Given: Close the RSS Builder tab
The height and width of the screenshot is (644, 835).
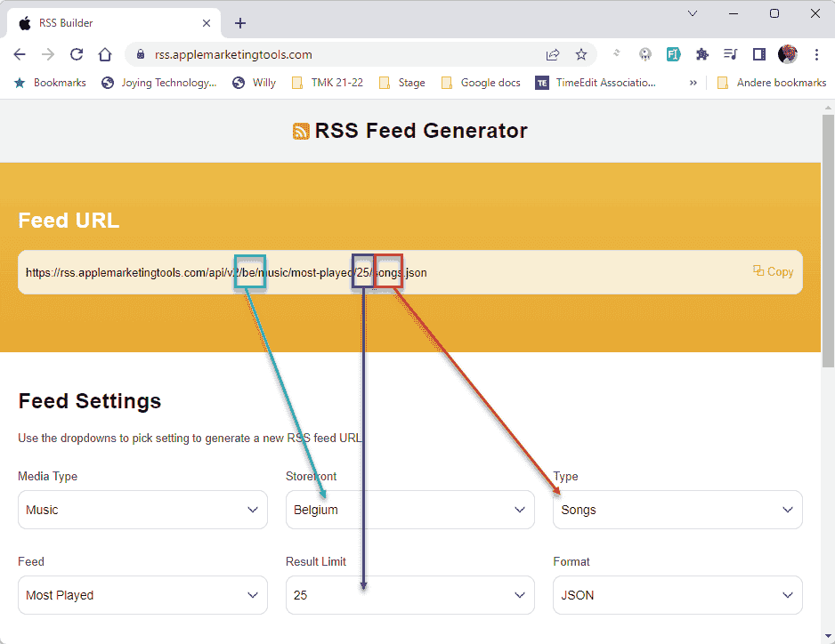Looking at the screenshot, I should [x=207, y=23].
